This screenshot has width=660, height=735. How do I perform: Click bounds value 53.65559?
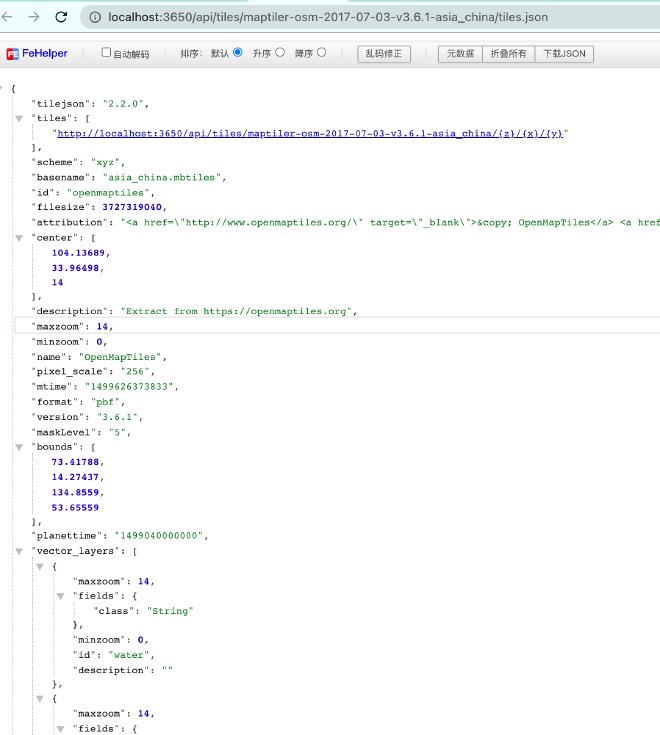(75, 508)
